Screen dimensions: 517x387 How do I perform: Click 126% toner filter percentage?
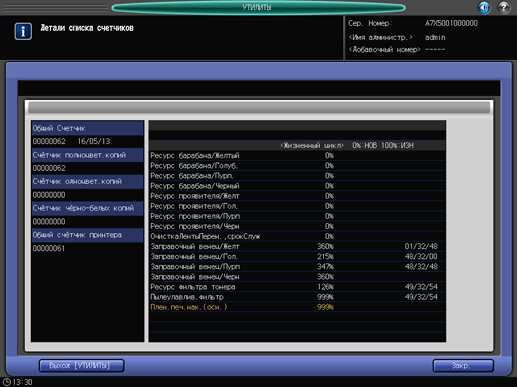coord(325,287)
